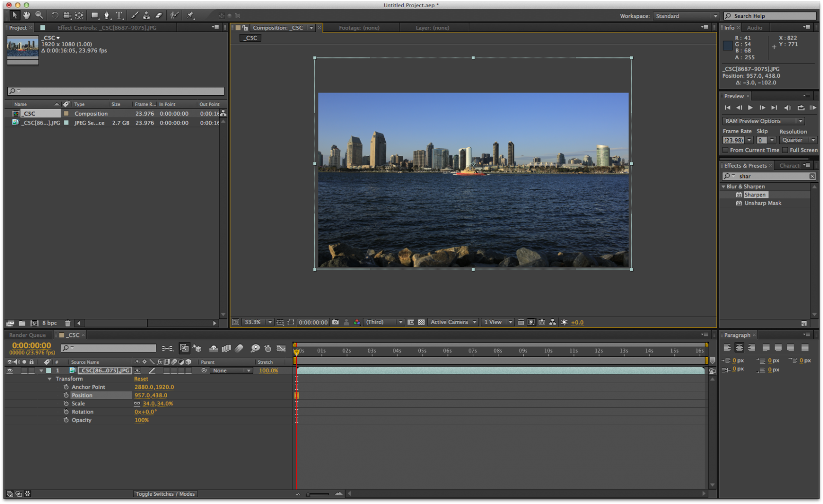This screenshot has width=823, height=504.
Task: Select the Clone Stamp tool
Action: (x=147, y=15)
